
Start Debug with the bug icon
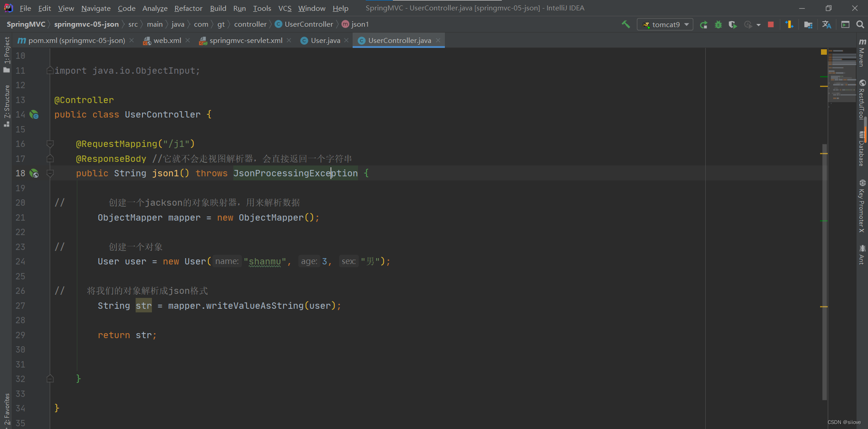tap(718, 24)
